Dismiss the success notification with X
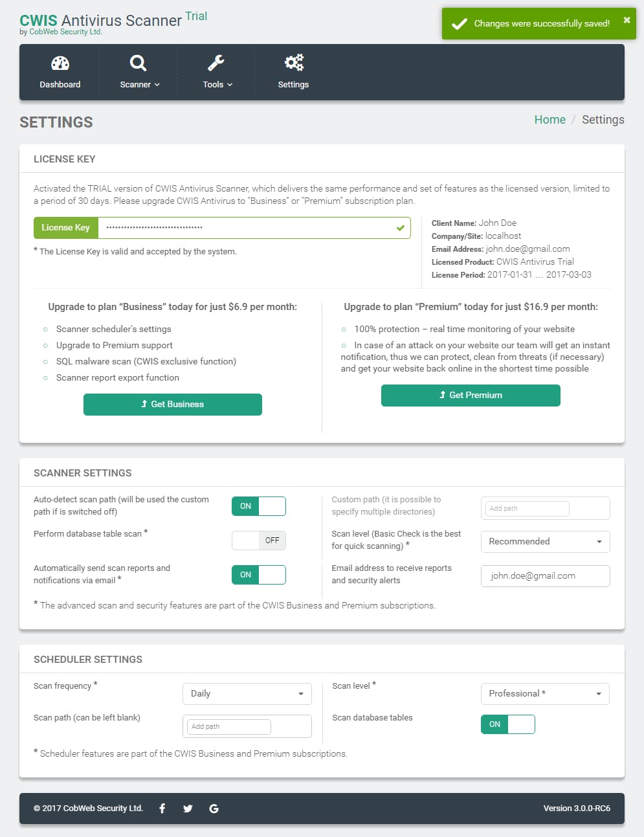The height and width of the screenshot is (837, 644). [627, 20]
